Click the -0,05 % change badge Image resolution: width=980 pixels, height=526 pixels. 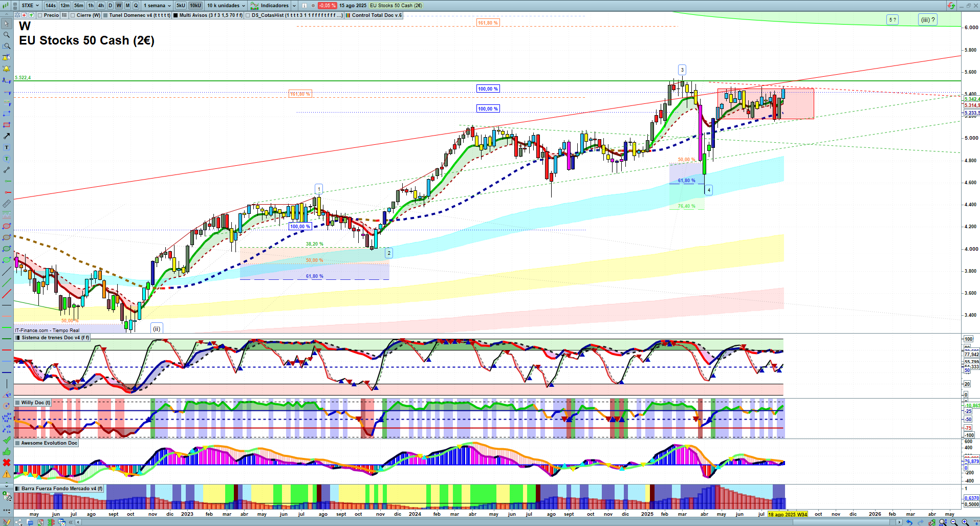[x=327, y=6]
